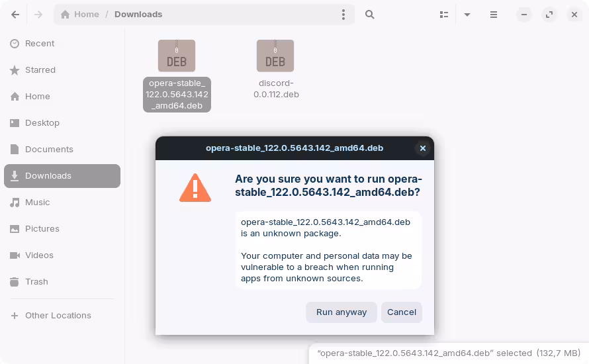
Task: Click the Run anyway button
Action: [x=341, y=312]
